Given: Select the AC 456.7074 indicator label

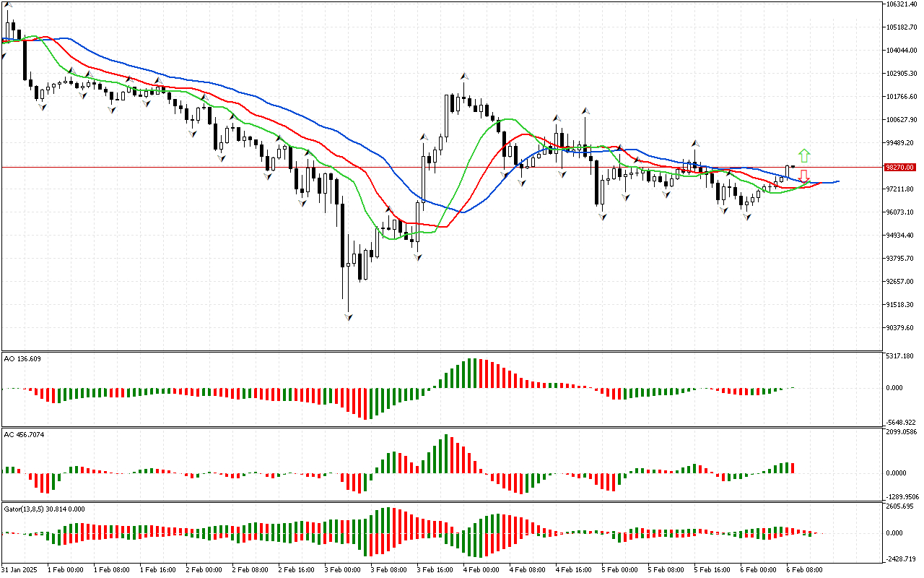Looking at the screenshot, I should (x=25, y=435).
